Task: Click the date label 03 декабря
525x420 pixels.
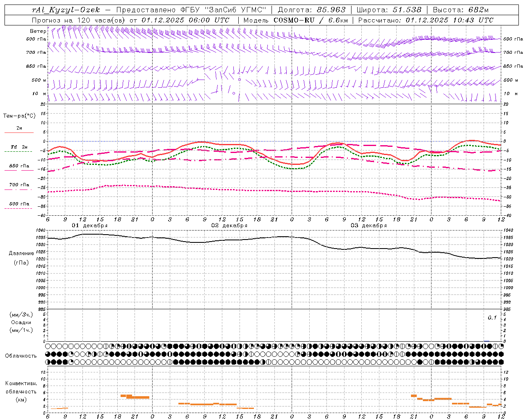Action: coord(369,226)
